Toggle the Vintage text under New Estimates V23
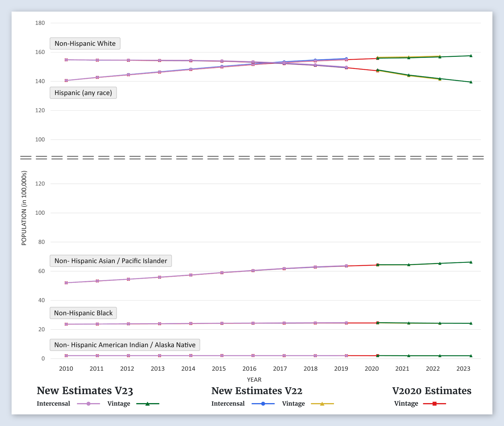 (x=119, y=404)
